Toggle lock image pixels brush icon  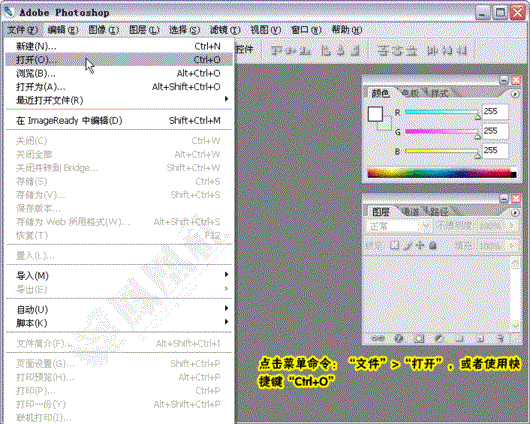[x=408, y=245]
